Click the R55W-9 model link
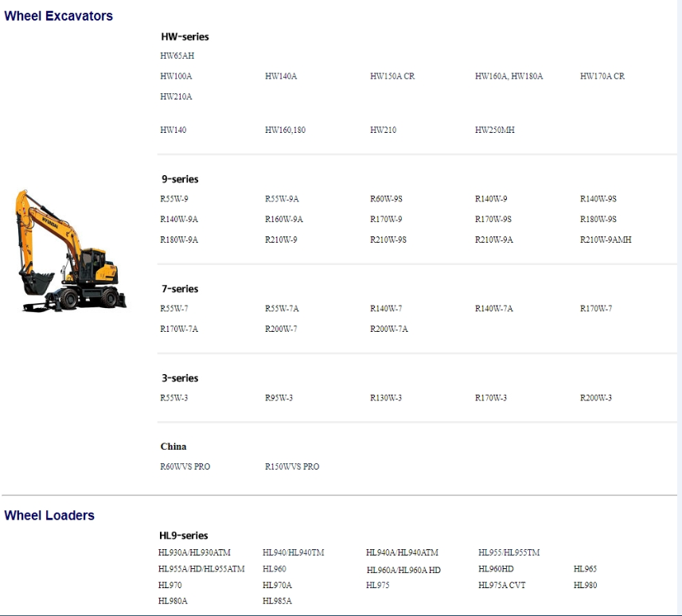 (x=173, y=198)
